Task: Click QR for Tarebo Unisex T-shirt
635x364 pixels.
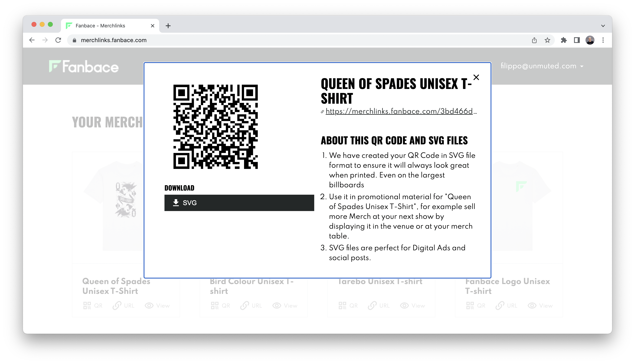Action: (348, 306)
